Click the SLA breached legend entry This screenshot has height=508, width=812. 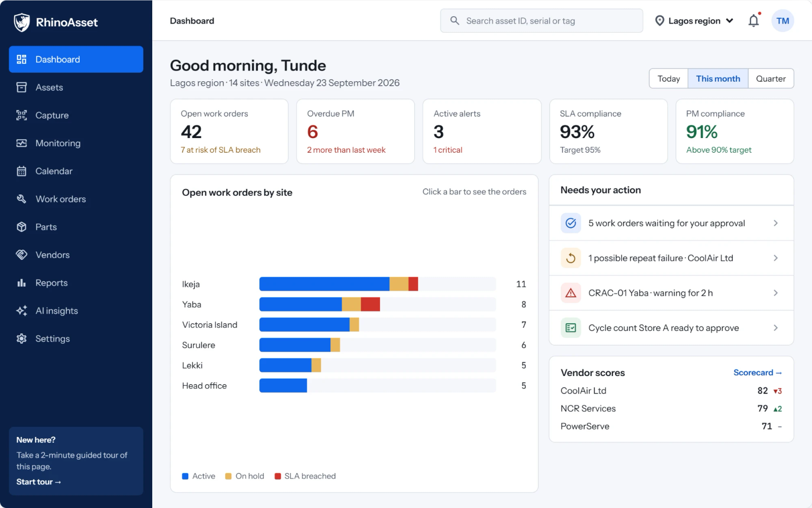coord(305,476)
